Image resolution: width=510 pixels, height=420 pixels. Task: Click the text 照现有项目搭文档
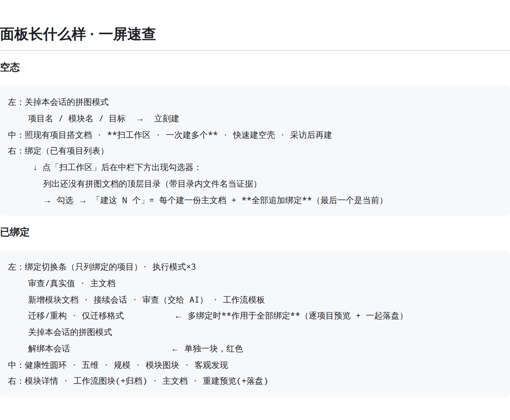58,135
